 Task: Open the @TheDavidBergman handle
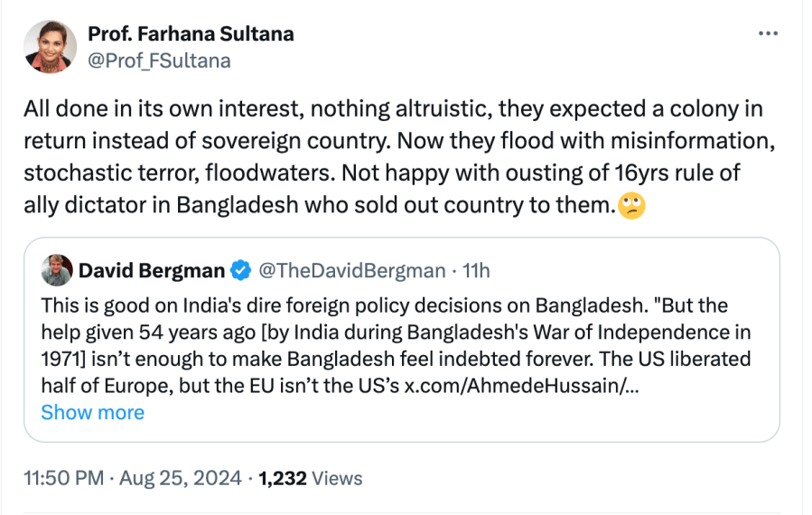coord(351,270)
